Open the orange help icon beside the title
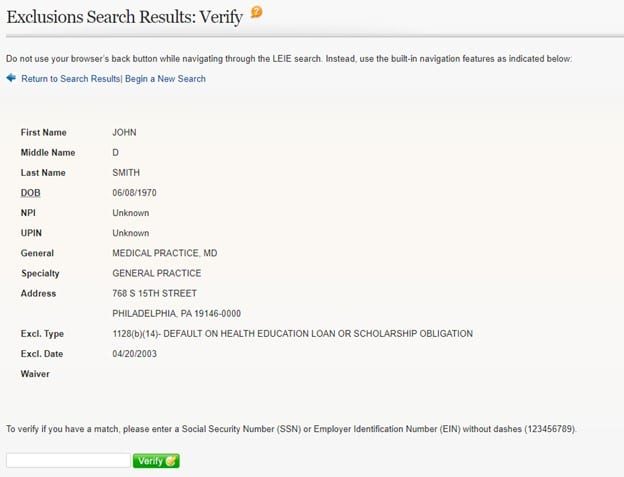Screen dimensions: 624x477 point(257,12)
